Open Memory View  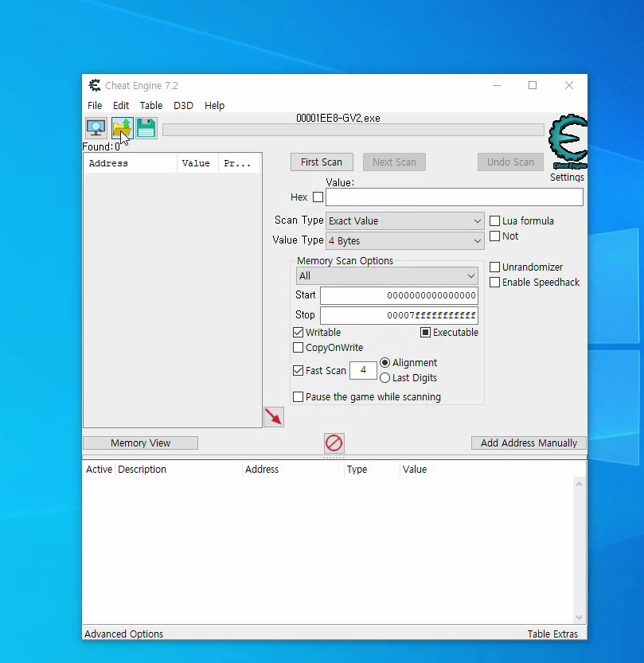[140, 443]
